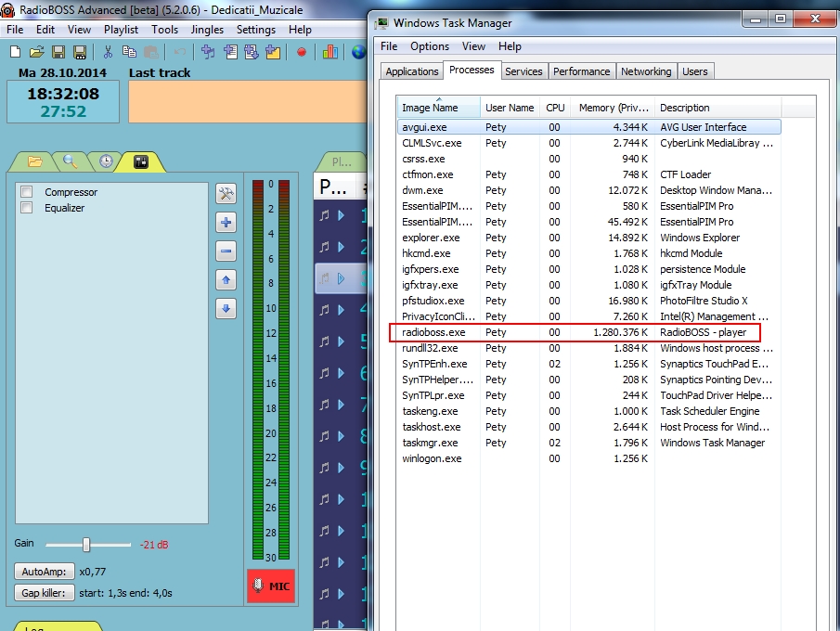Select the mixer DSP tab

click(141, 161)
